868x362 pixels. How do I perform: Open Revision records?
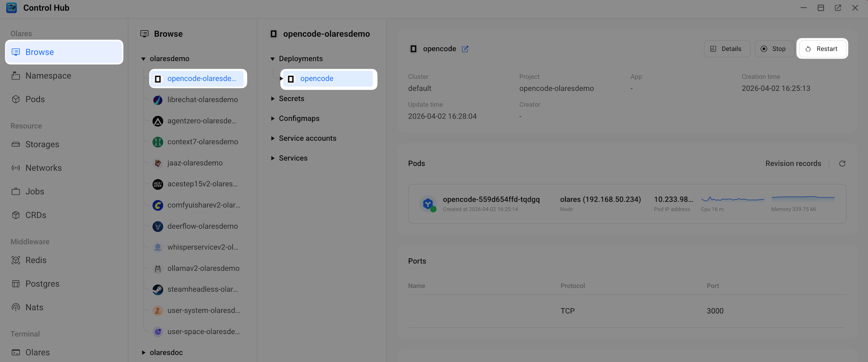793,163
